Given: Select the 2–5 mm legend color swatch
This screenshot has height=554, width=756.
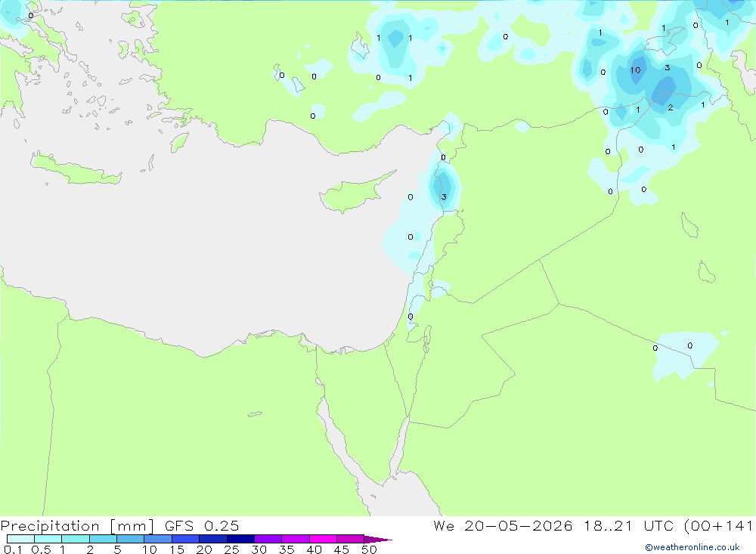Looking at the screenshot, I should click(103, 539).
